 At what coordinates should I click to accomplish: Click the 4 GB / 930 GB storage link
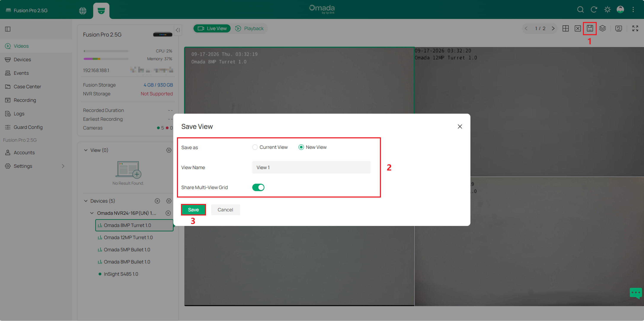point(158,85)
